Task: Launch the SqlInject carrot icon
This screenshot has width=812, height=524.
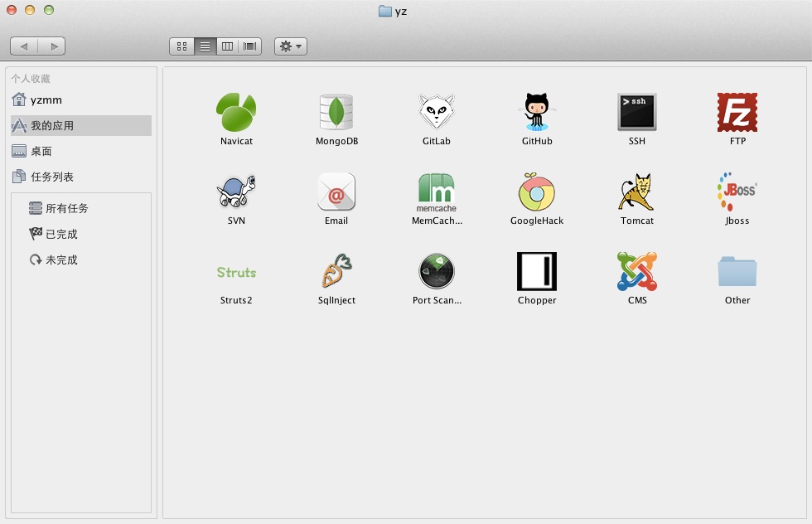Action: point(336,271)
